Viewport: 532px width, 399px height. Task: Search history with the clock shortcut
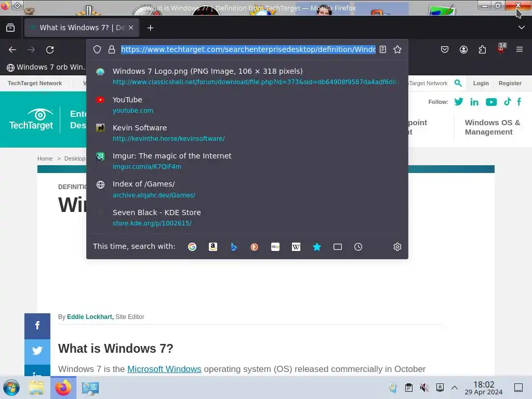(x=358, y=247)
